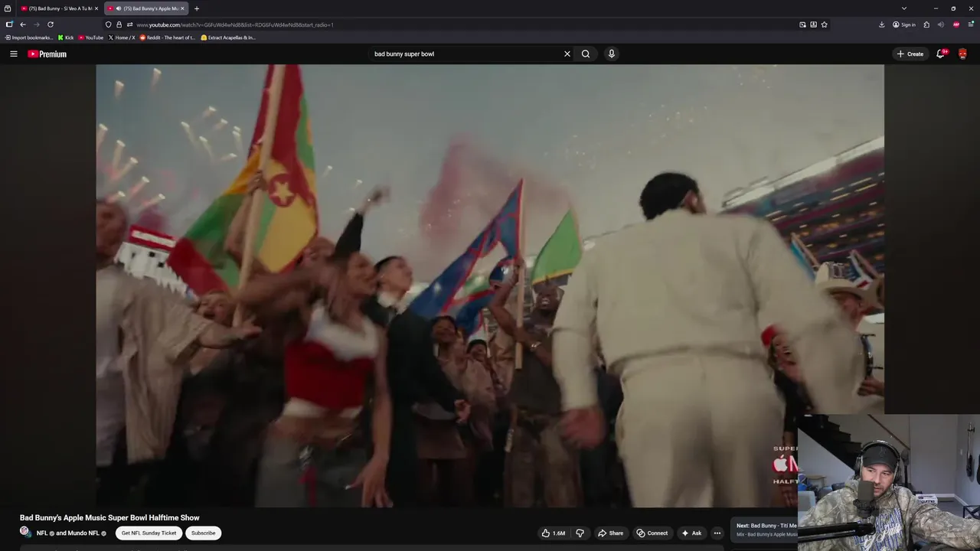The height and width of the screenshot is (551, 980).
Task: Open the Ask AI button
Action: 691,533
